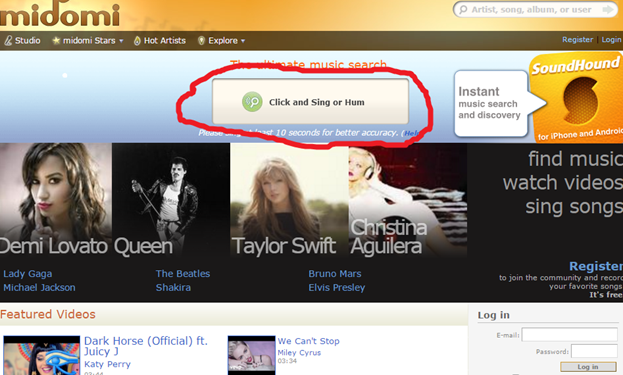Play the Dark Horse video thumbnail

click(x=42, y=356)
